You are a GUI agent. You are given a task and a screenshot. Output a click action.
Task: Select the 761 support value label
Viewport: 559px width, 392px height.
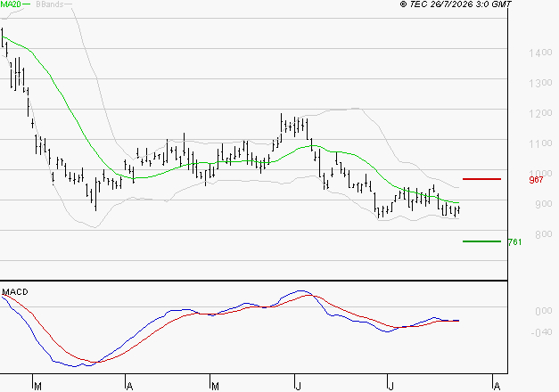click(514, 242)
